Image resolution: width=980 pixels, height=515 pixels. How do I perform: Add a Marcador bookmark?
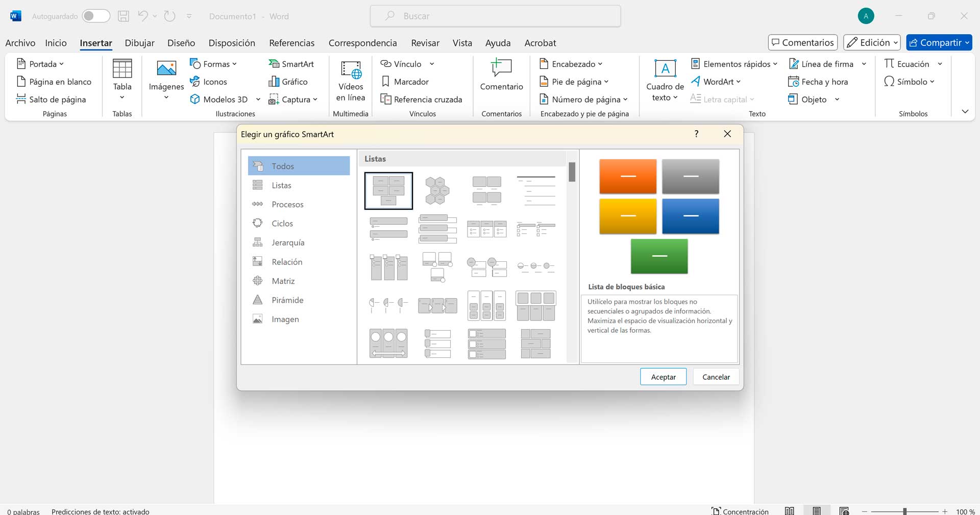(405, 82)
